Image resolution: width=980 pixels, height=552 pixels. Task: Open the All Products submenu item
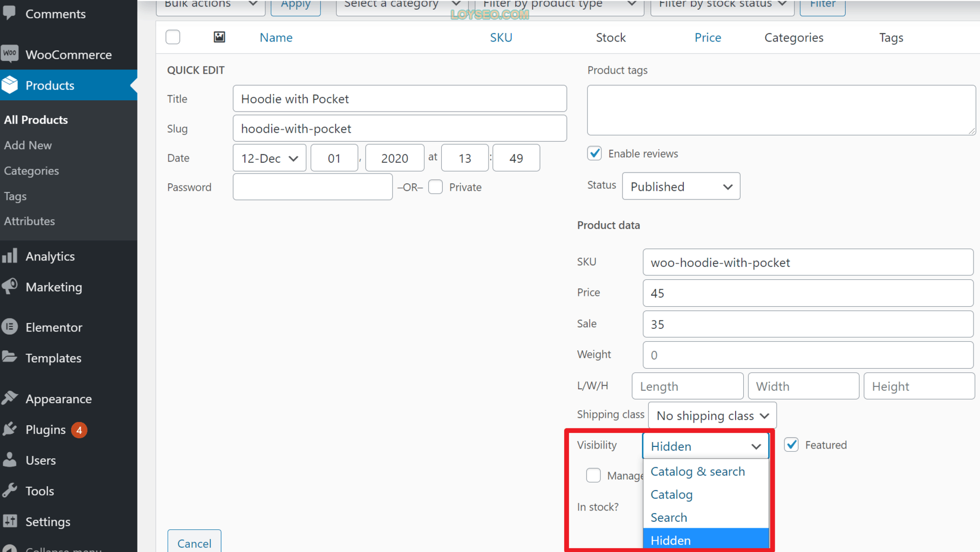pos(36,120)
